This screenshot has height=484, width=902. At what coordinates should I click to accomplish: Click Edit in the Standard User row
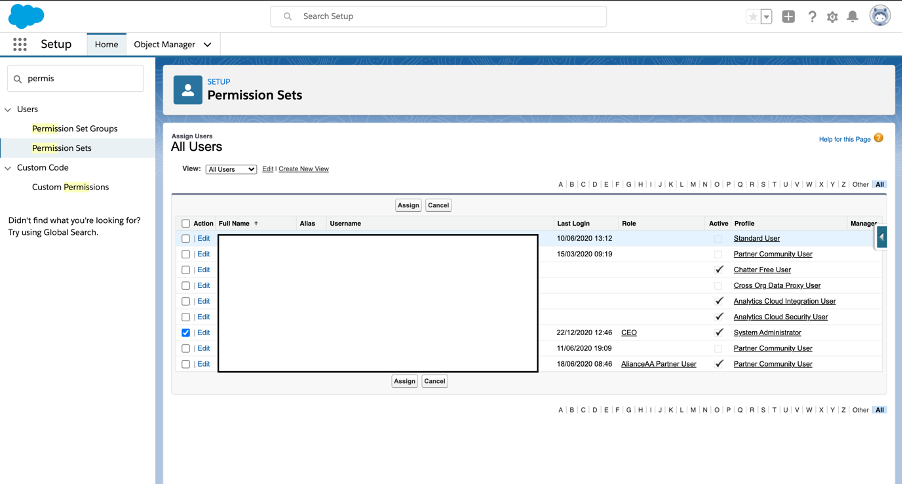coord(204,238)
